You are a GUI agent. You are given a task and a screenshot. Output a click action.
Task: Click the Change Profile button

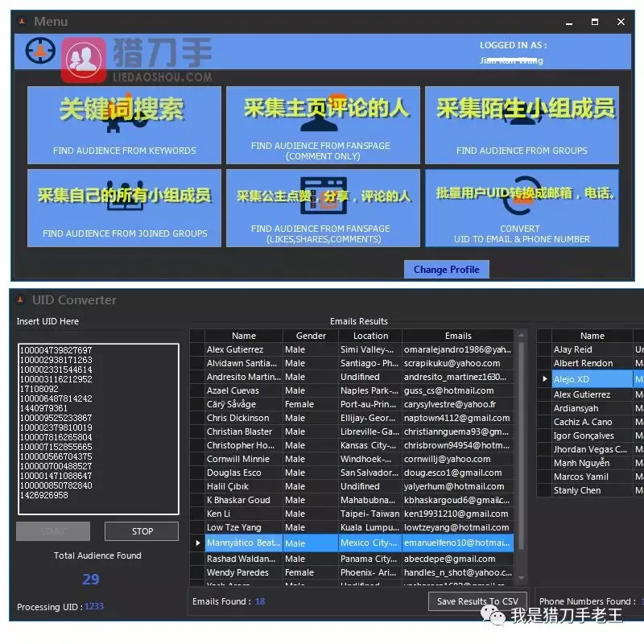447,270
